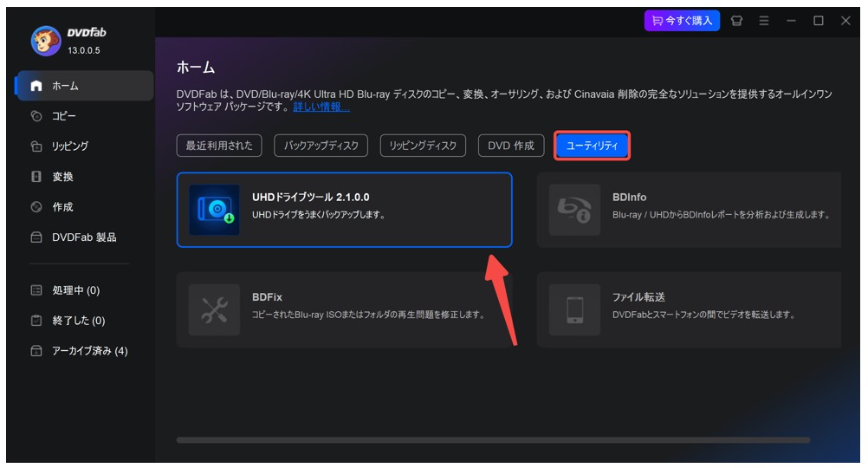Click the ファイル転送 smartphone icon
This screenshot has width=868, height=468.
574,309
